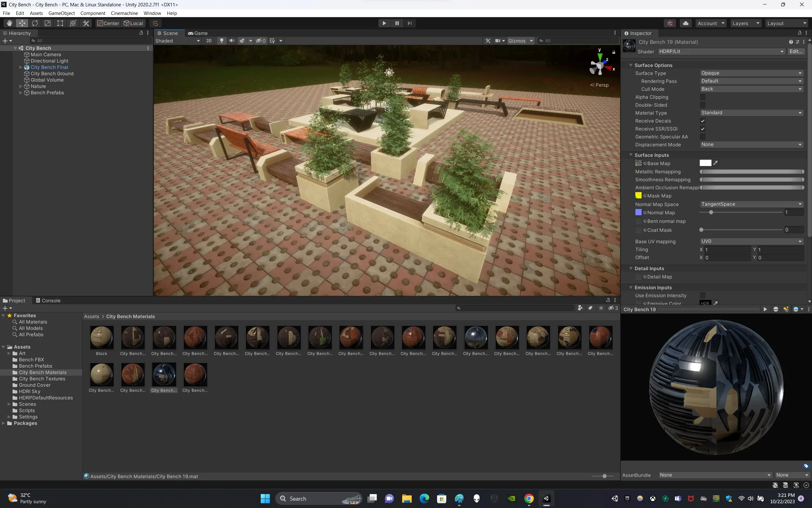Open Unity icon in Windows taskbar
Screen dimensions: 812x508
click(x=546, y=498)
